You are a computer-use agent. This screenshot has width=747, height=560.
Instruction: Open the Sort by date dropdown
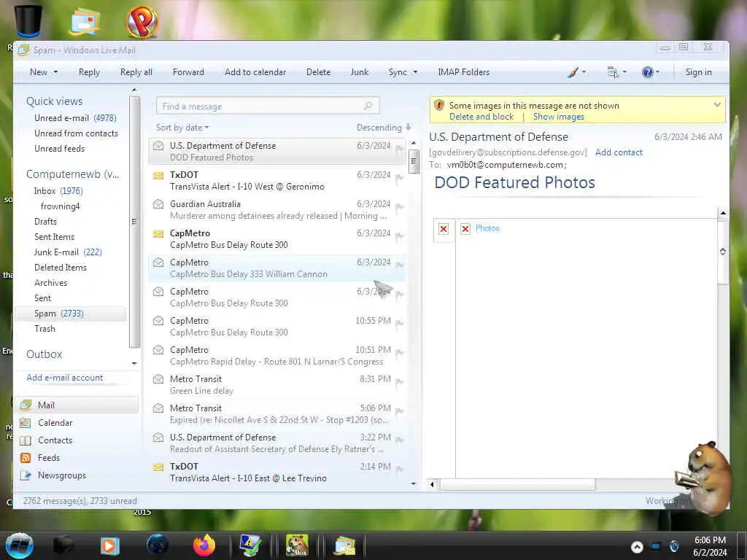[x=182, y=128]
